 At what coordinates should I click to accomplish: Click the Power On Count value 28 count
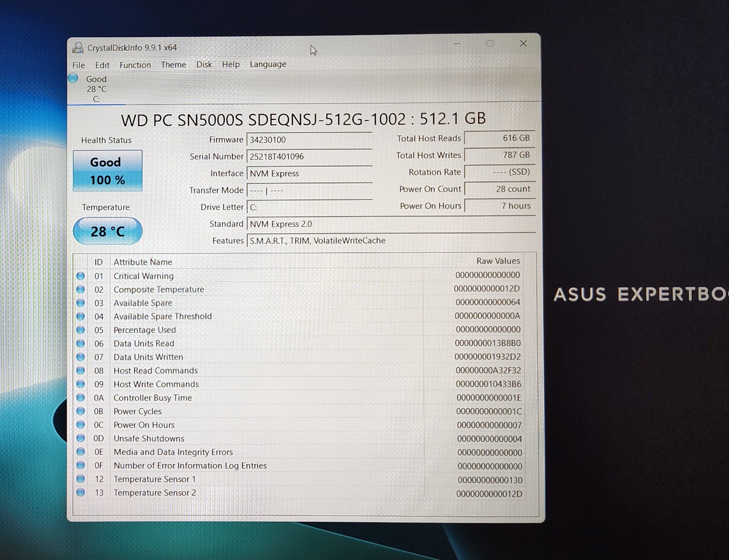click(499, 189)
